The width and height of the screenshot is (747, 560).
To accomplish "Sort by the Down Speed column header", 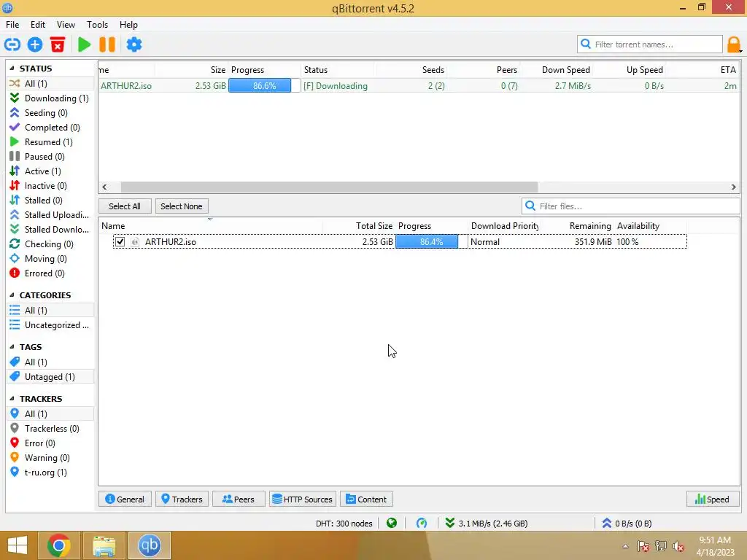I will point(566,70).
